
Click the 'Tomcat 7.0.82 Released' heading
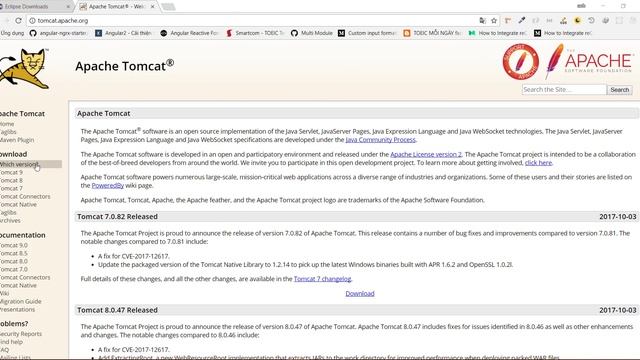(x=118, y=217)
